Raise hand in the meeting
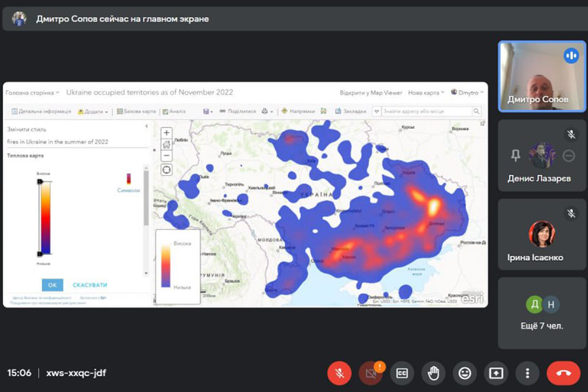 click(x=433, y=373)
